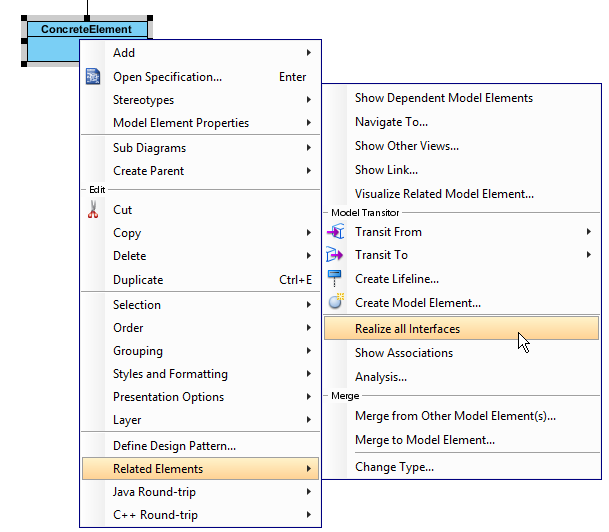Open the Order submenu
The width and height of the screenshot is (609, 532).
[200, 328]
